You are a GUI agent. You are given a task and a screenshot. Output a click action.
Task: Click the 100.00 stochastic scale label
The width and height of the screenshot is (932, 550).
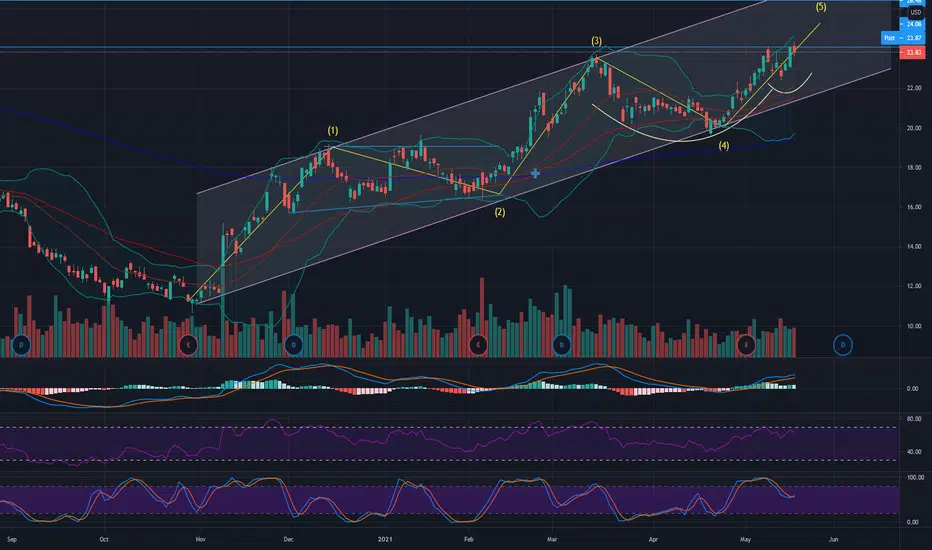915,477
